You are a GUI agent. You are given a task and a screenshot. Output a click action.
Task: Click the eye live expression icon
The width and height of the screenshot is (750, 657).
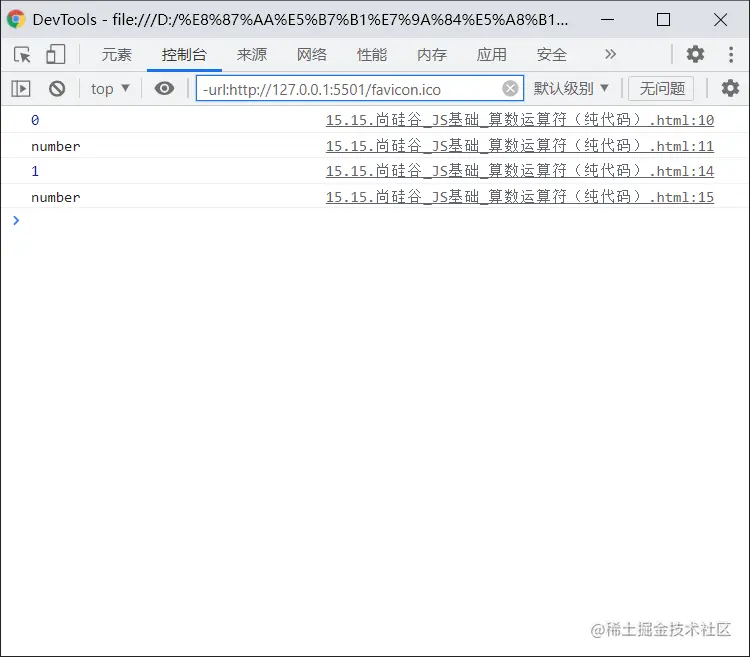click(x=164, y=88)
